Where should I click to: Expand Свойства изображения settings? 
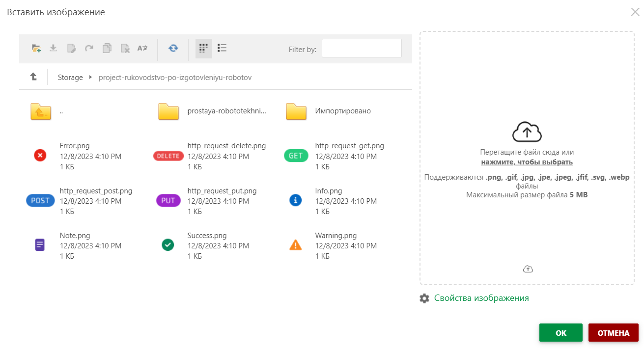481,298
